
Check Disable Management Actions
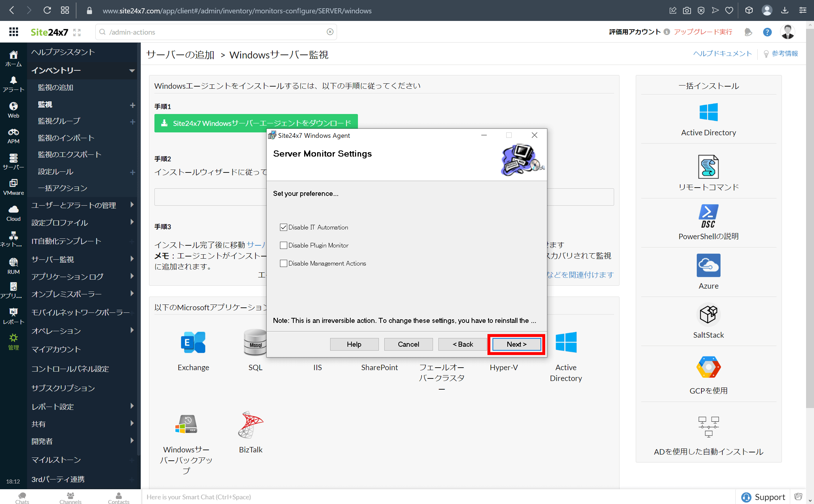click(284, 263)
